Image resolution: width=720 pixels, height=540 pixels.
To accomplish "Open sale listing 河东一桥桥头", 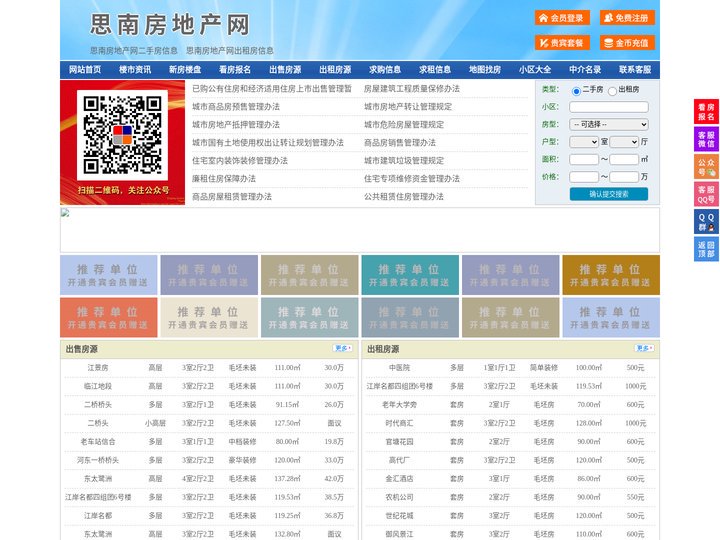I will 98,460.
